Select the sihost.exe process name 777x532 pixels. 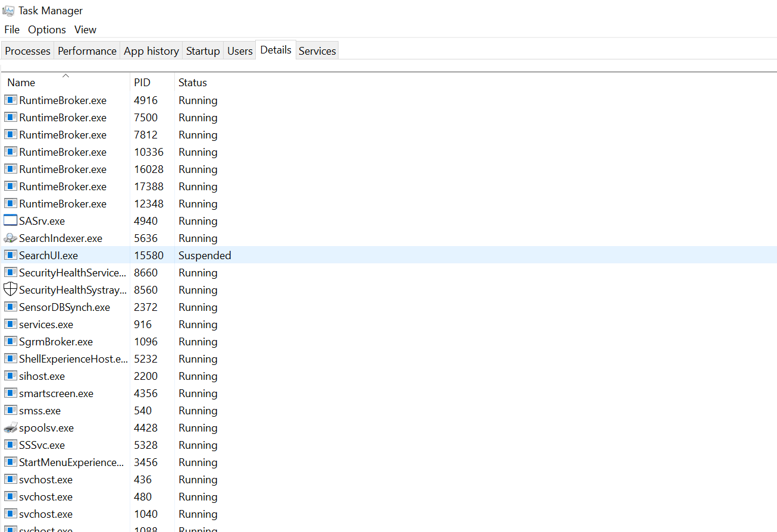point(42,376)
